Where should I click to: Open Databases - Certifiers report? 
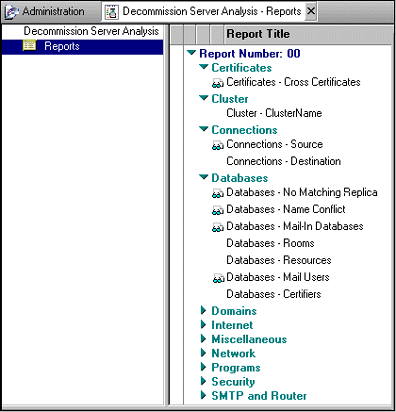coord(274,294)
